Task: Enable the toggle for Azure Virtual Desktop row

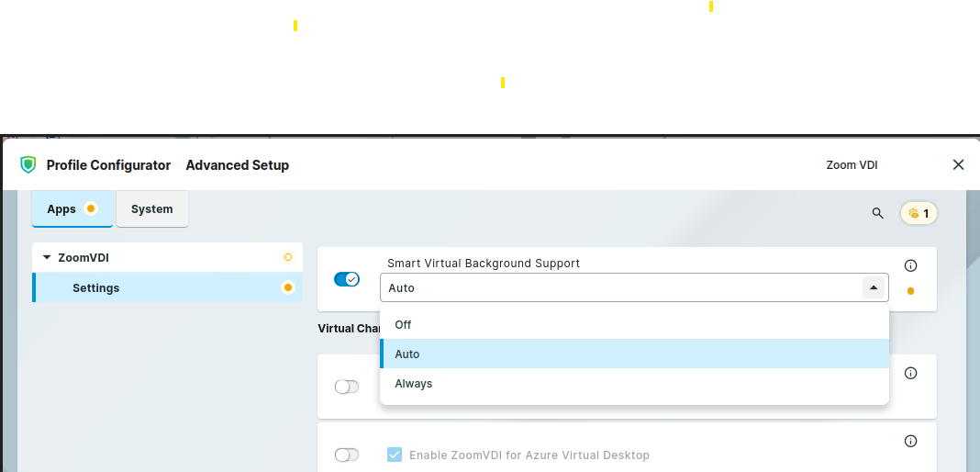Action: (347, 455)
